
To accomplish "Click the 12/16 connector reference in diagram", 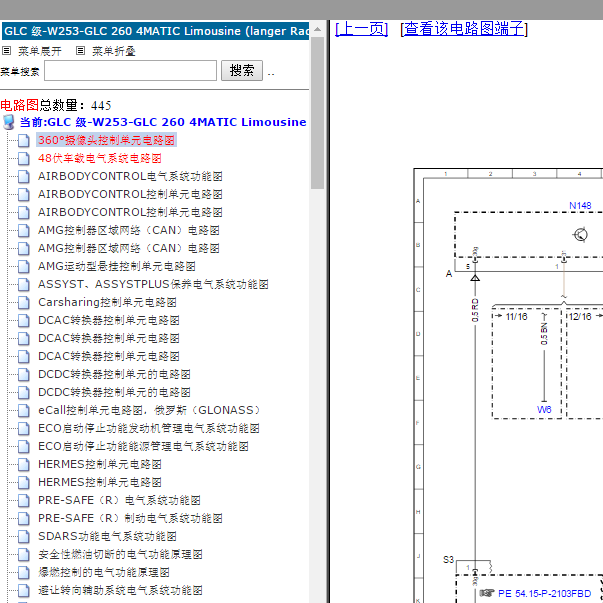I will (580, 316).
